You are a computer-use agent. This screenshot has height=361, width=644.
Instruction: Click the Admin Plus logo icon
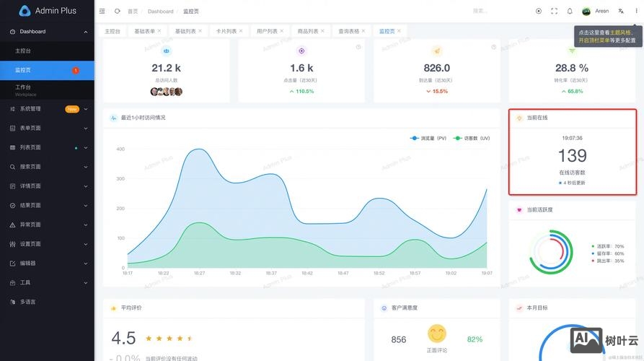tap(25, 11)
